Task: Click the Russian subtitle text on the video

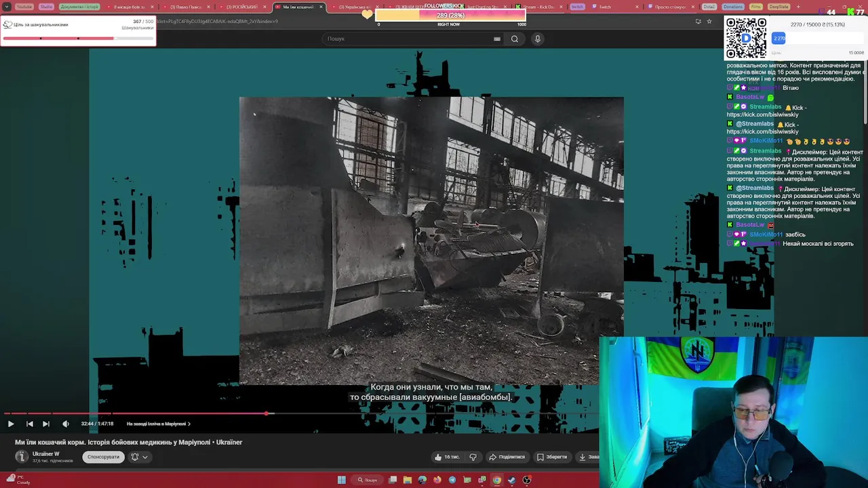Action: coord(431,392)
